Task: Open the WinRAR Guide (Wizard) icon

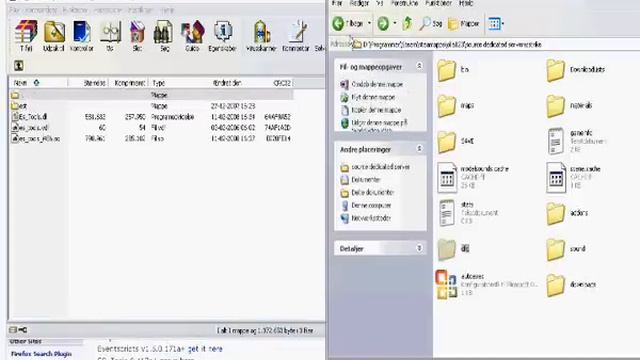Action: 192,36
